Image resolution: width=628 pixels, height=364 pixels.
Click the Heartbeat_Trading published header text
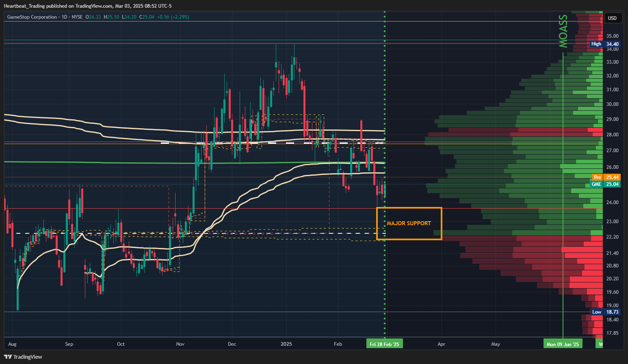pyautogui.click(x=88, y=6)
